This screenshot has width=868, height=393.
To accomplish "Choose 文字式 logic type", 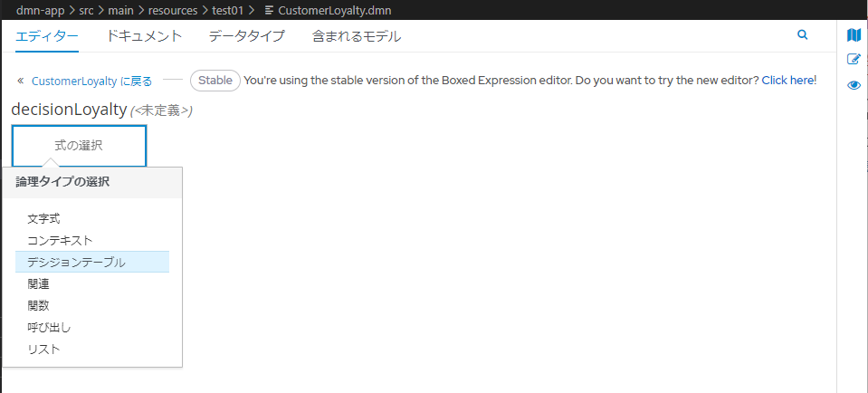I will (92, 218).
